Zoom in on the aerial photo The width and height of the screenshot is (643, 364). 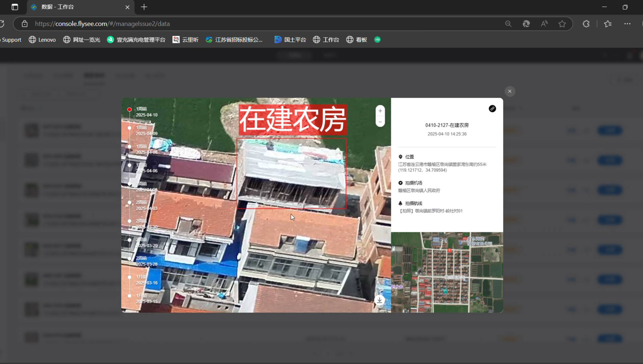[380, 111]
